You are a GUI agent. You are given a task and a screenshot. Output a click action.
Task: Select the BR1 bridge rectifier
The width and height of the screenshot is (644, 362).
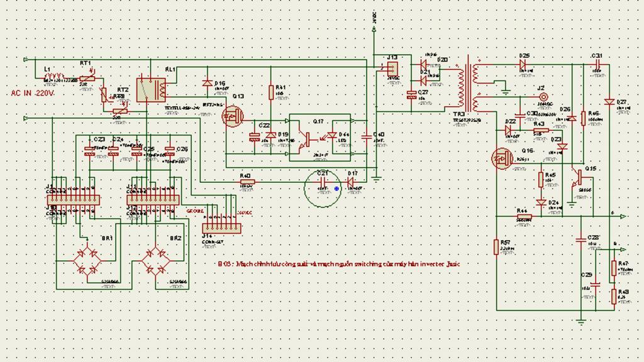[87, 261]
